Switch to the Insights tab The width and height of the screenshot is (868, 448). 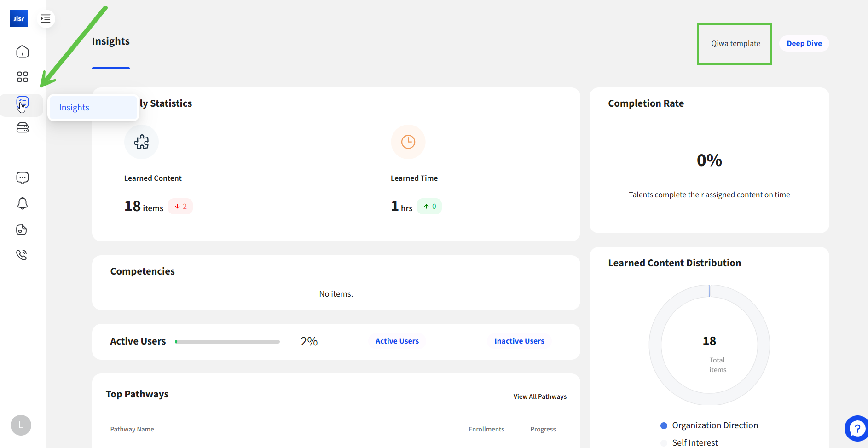tap(111, 41)
